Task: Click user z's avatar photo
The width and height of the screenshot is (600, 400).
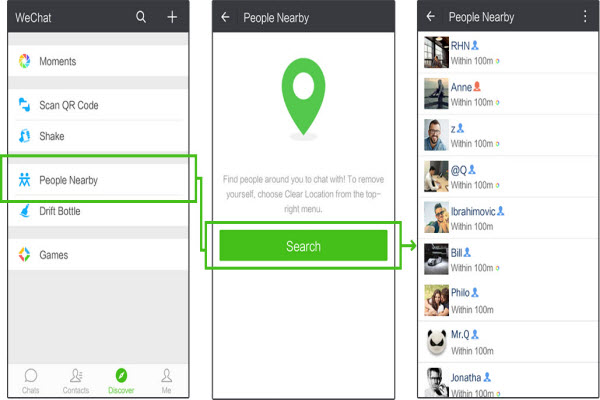Action: pyautogui.click(x=436, y=135)
